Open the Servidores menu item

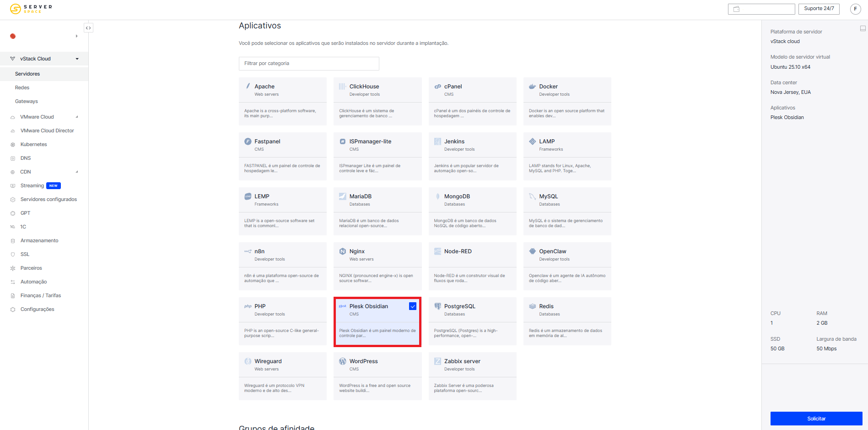tap(44, 74)
